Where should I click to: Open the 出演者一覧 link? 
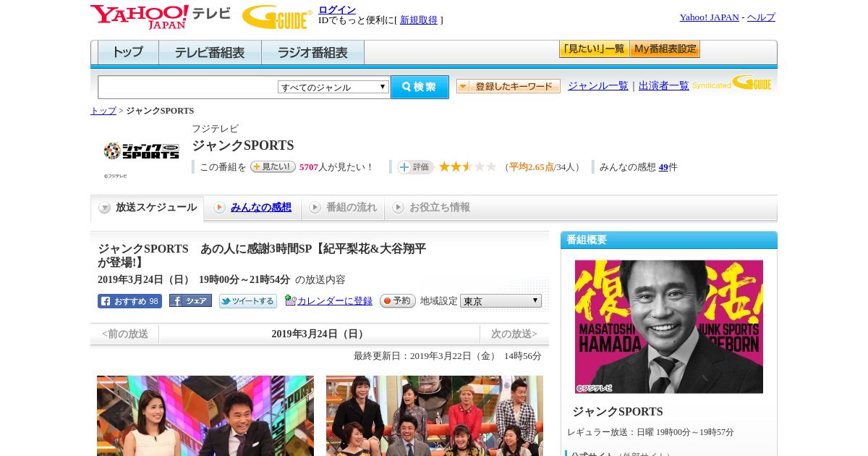(x=664, y=86)
